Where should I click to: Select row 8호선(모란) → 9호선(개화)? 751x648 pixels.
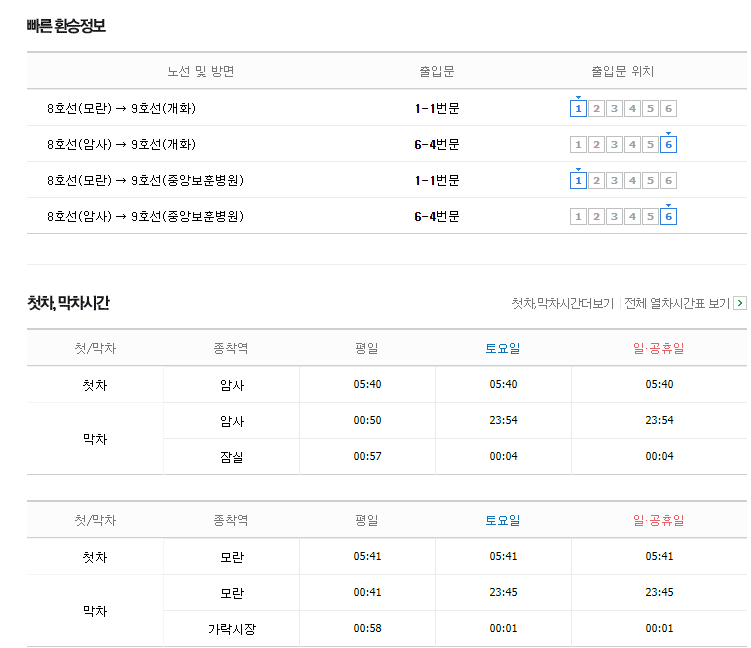[387, 108]
